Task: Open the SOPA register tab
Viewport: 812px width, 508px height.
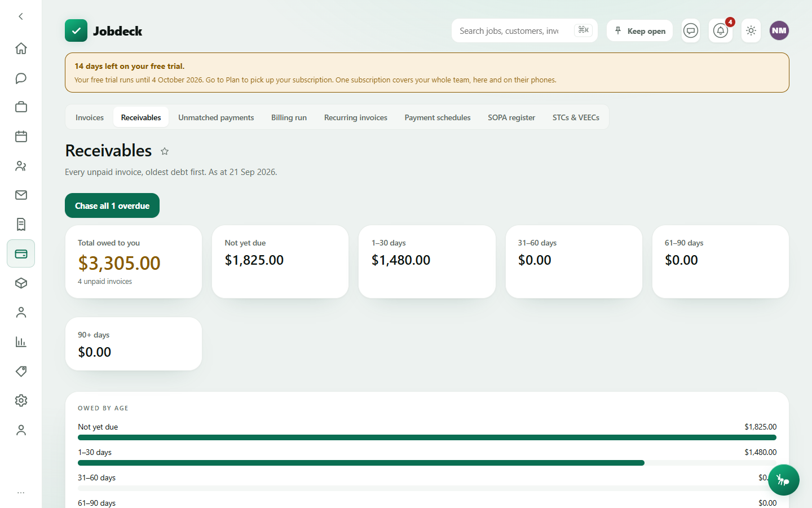Action: tap(511, 117)
